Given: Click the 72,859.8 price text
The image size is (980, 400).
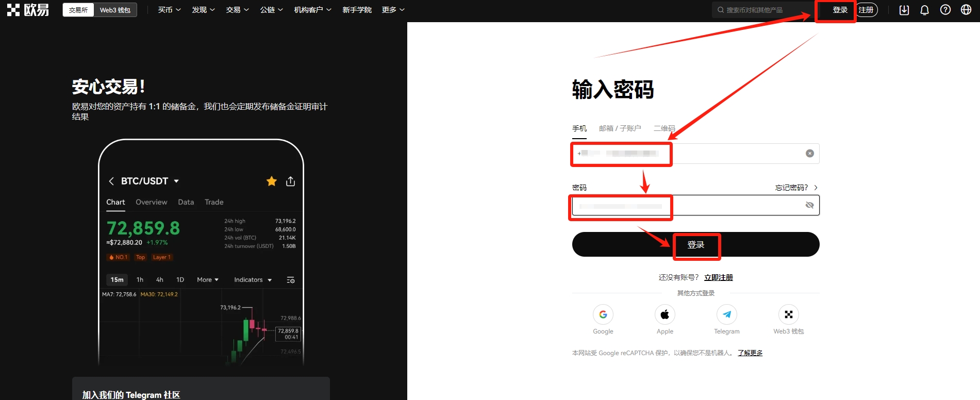Looking at the screenshot, I should coord(143,228).
